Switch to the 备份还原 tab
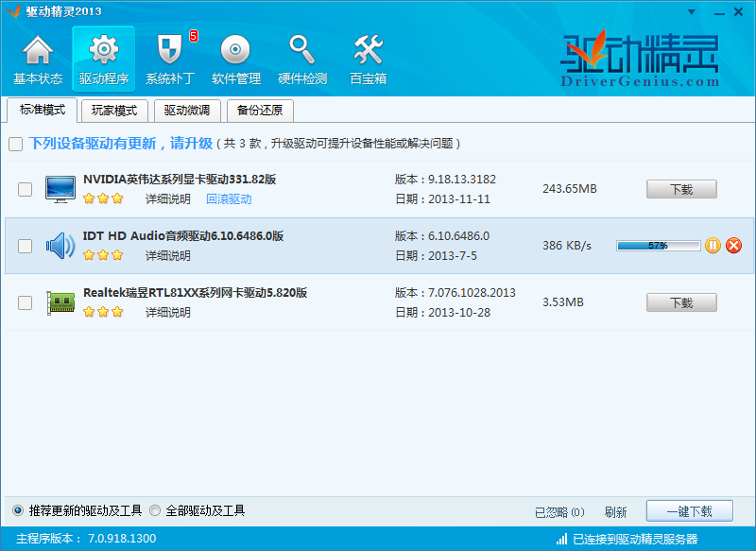Screen dimensions: 756x551 tap(260, 111)
